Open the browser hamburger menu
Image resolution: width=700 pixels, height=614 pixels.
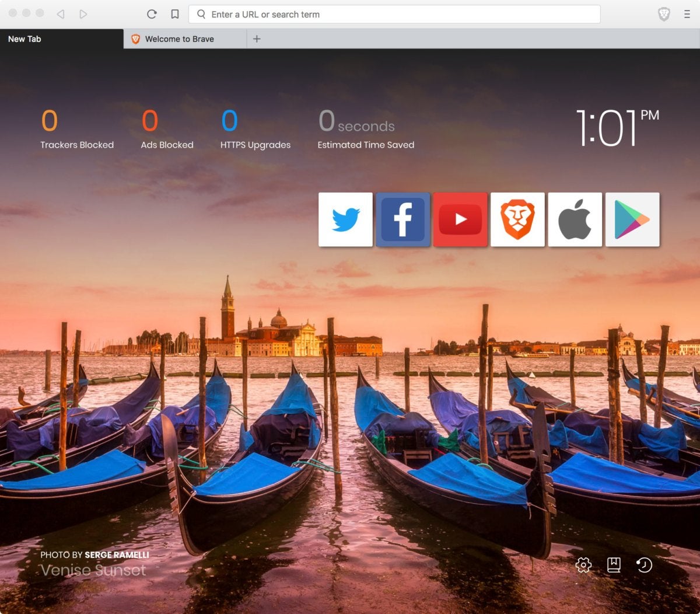687,15
